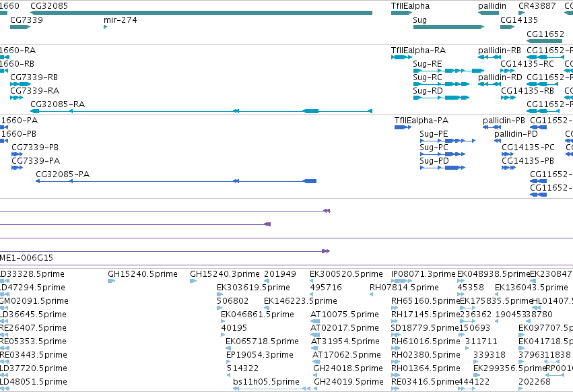Image resolution: width=573 pixels, height=392 pixels.
Task: Click the RH02380.5prime EST label
Action: tap(426, 355)
